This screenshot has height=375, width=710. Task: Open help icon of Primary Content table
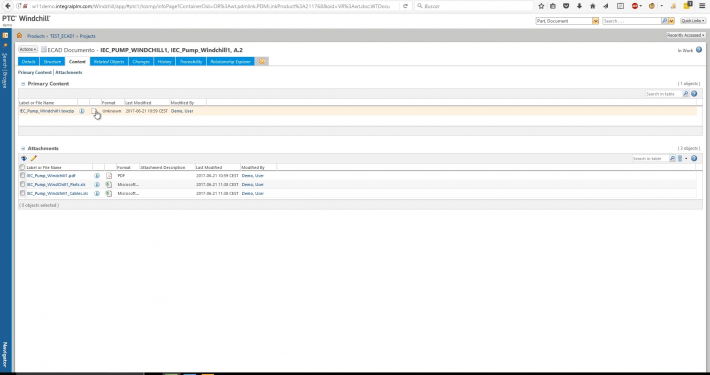tap(694, 94)
